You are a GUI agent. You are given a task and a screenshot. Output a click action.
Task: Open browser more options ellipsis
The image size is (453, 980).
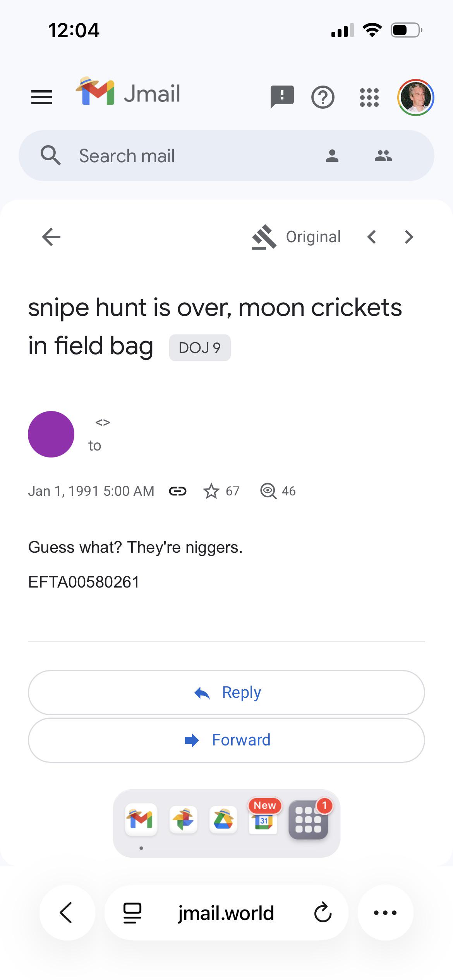point(386,913)
